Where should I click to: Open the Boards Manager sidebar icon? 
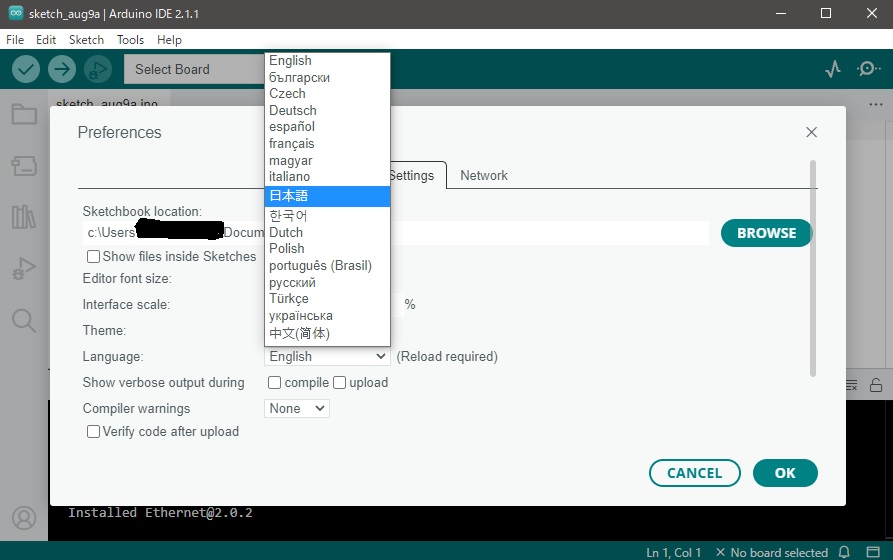click(x=24, y=166)
